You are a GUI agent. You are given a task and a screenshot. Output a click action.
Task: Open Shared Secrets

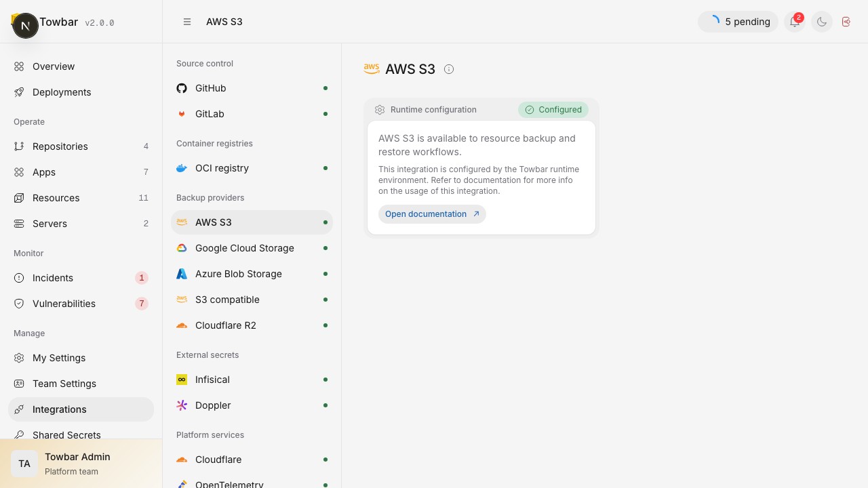[81, 434]
